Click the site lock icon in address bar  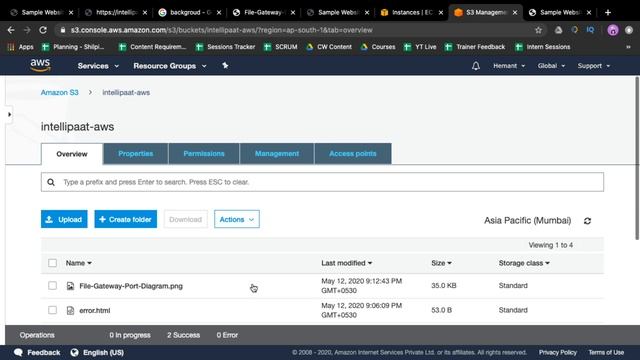[62, 30]
